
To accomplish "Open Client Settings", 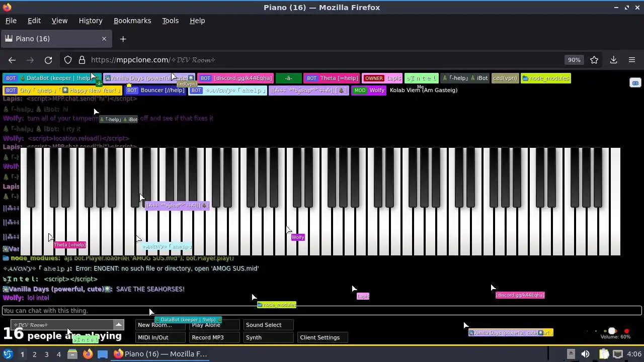I will click(323, 337).
